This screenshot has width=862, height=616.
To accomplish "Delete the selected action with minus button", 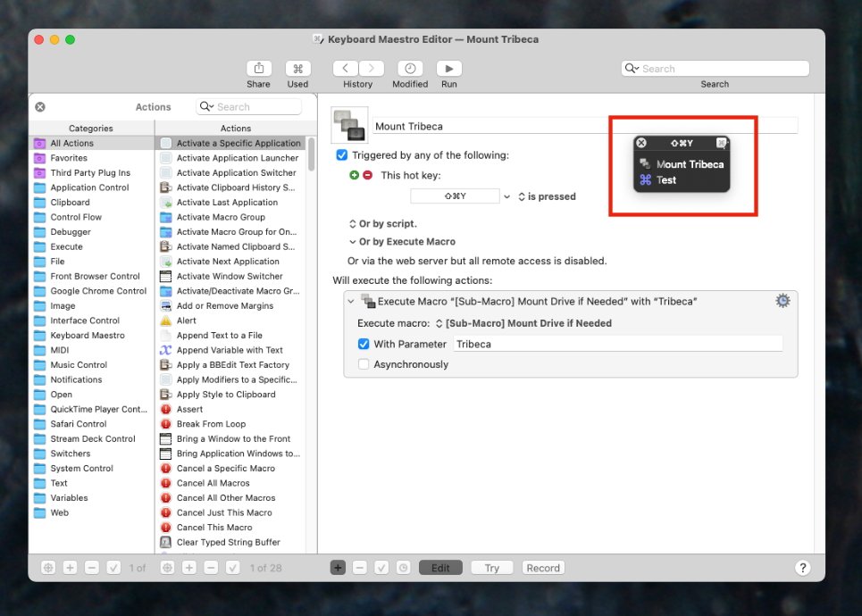I will [359, 568].
